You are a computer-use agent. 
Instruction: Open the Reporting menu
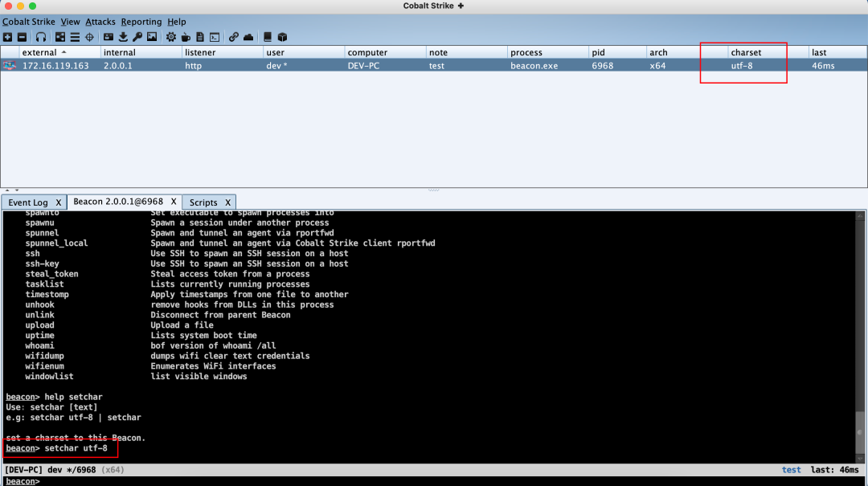141,22
